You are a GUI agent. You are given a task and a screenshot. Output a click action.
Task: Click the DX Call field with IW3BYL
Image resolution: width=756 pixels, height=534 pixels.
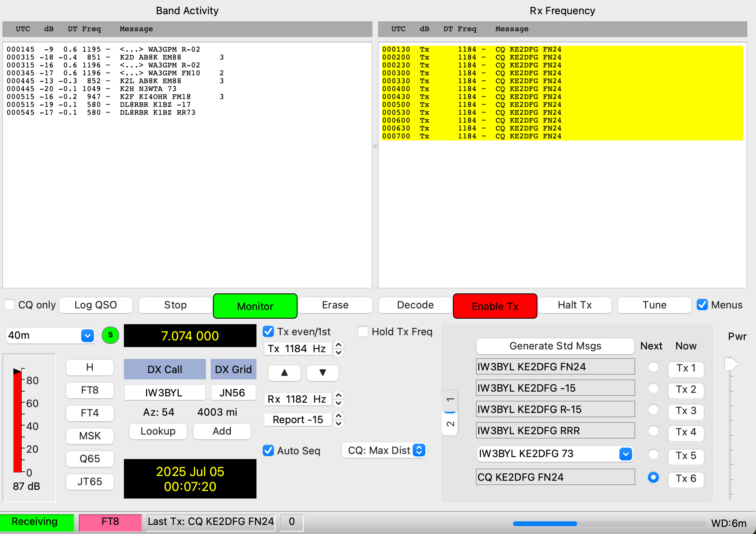coord(165,392)
